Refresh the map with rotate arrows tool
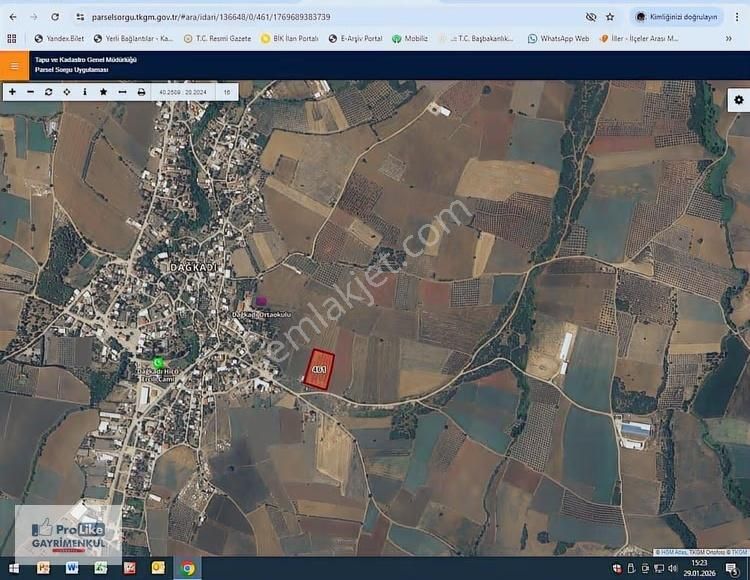The height and width of the screenshot is (580, 750). (x=48, y=92)
